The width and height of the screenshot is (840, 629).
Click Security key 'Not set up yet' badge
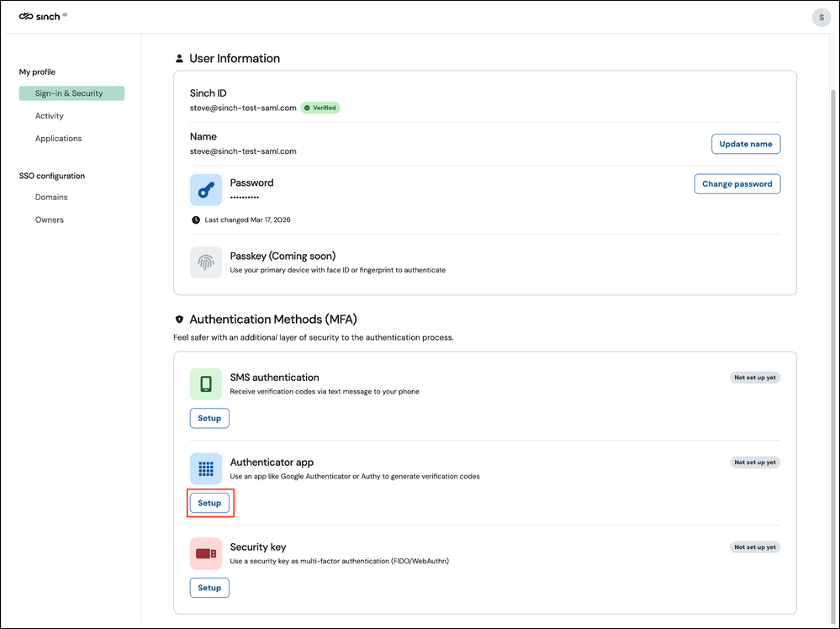point(755,547)
